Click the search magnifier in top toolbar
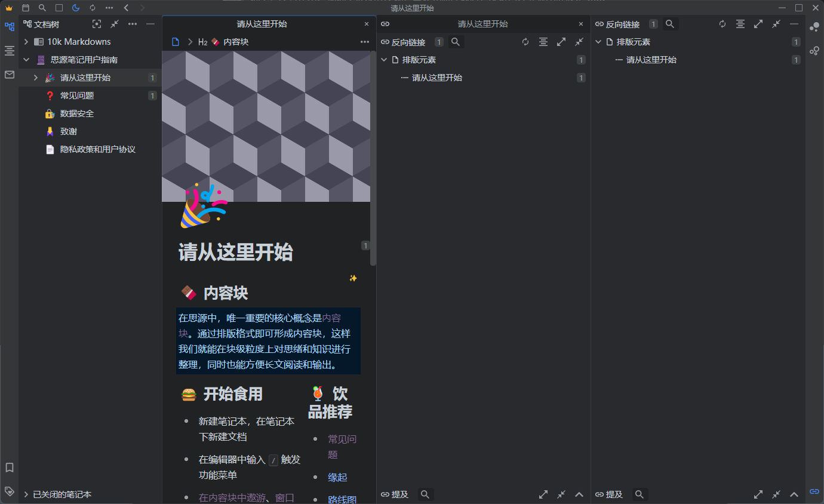Screen dimensions: 824x504 click(42, 8)
